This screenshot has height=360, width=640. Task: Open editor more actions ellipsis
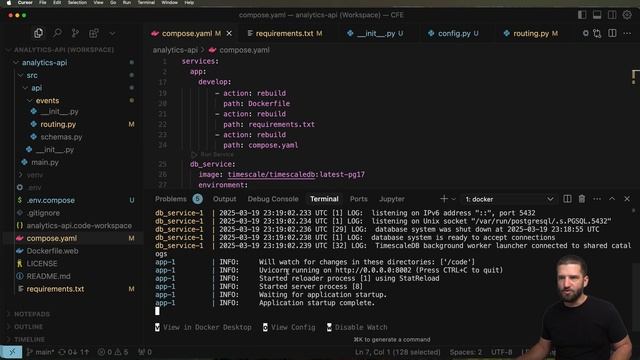[x=627, y=33]
